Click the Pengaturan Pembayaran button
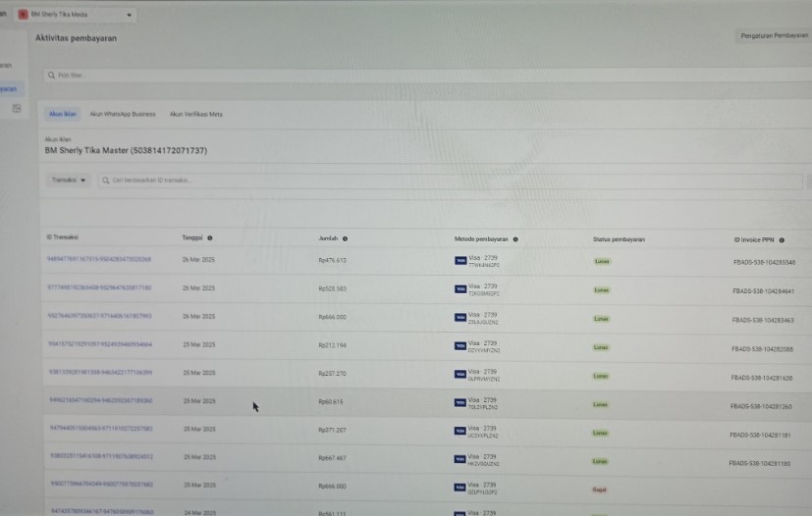The image size is (812, 516). tap(775, 36)
